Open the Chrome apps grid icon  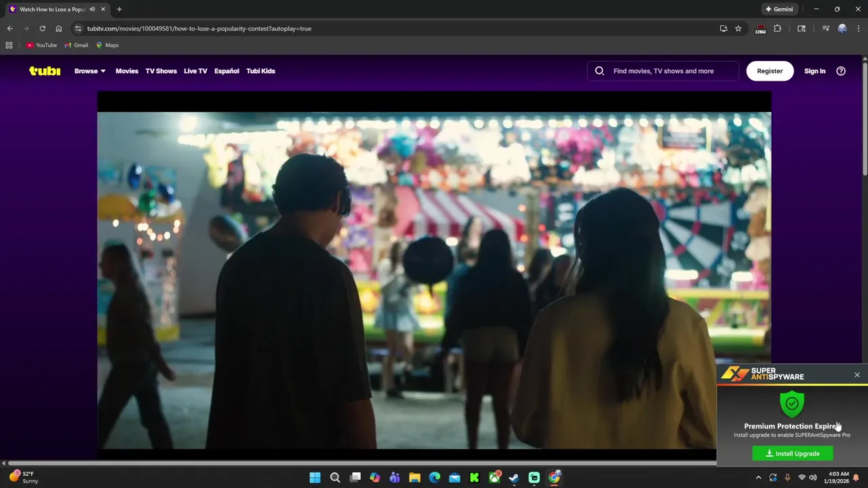pyautogui.click(x=9, y=45)
